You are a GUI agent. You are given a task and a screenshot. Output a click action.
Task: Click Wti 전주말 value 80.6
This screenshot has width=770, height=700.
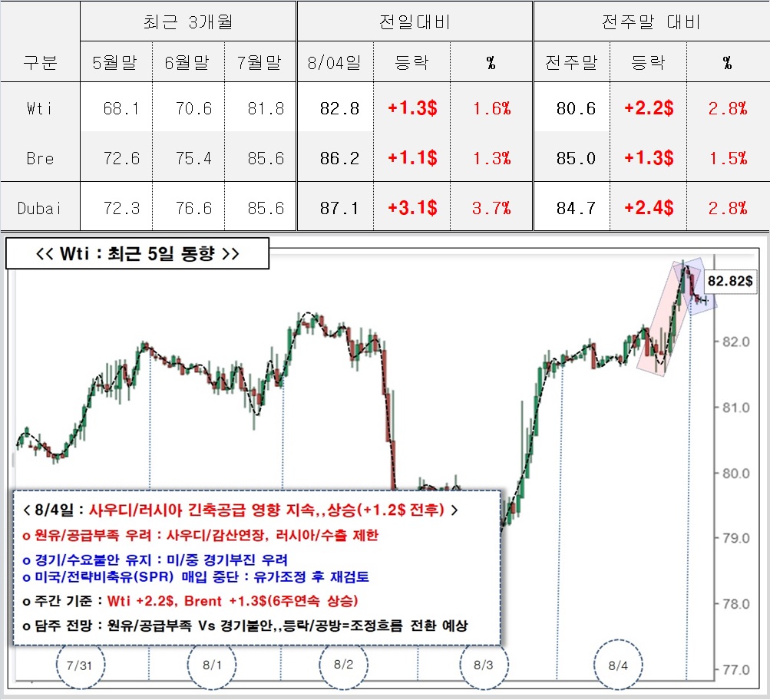click(576, 108)
